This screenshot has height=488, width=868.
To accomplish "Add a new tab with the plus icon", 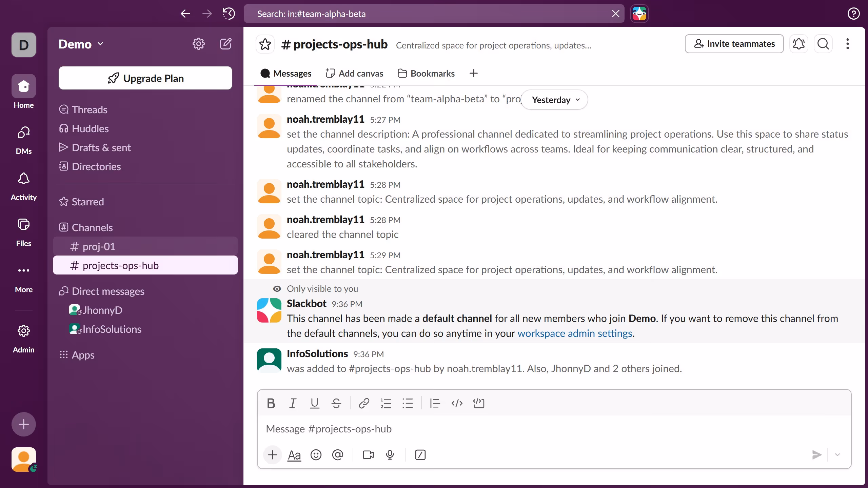I will [473, 73].
